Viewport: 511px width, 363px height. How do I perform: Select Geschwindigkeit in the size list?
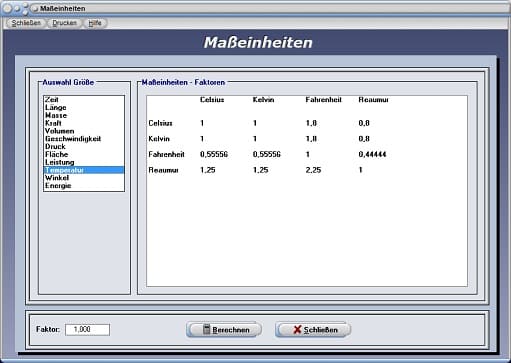84,139
